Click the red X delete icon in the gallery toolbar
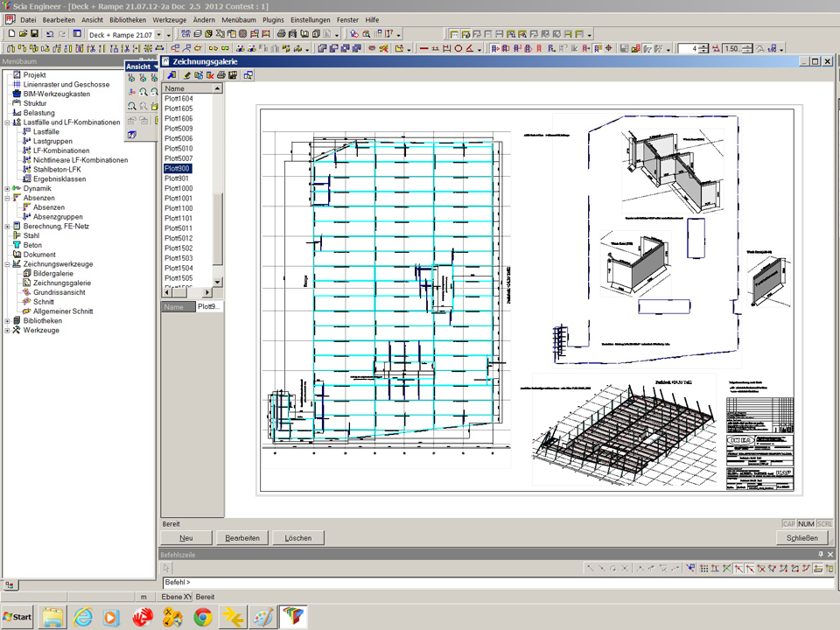The width and height of the screenshot is (840, 630). tap(210, 75)
